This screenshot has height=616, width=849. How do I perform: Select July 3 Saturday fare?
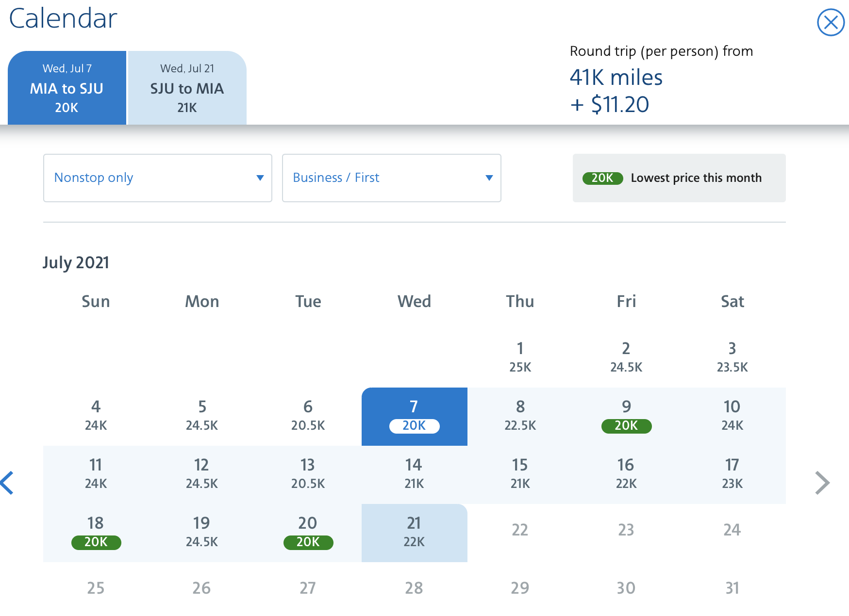[732, 357]
